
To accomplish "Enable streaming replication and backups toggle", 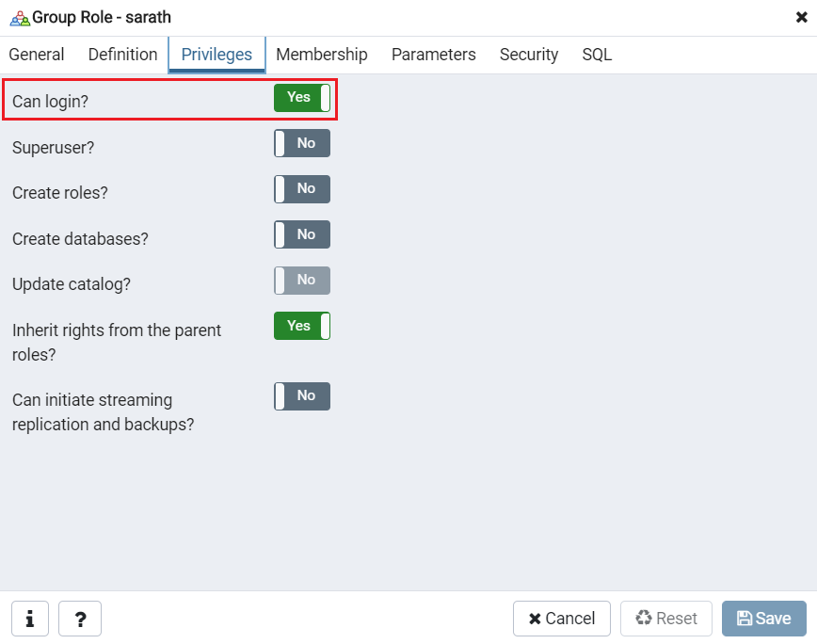I will (301, 395).
